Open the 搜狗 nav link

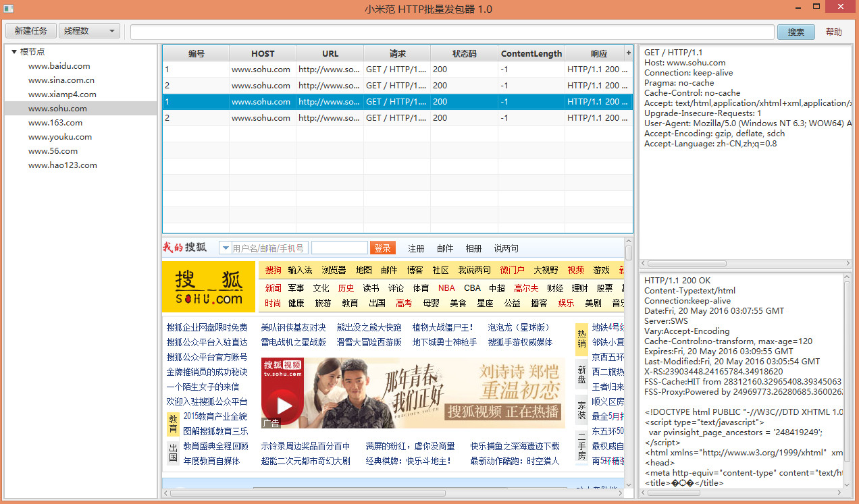coord(273,270)
